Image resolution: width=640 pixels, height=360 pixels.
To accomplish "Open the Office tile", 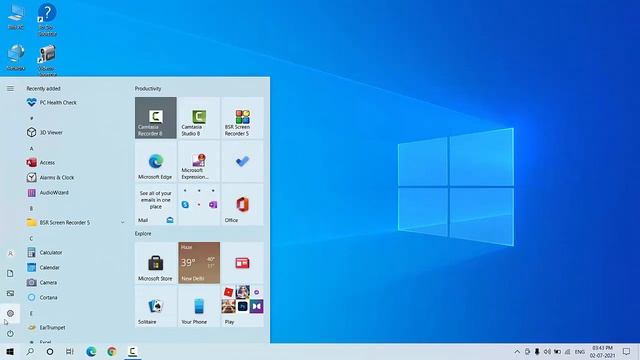I will coord(242,204).
